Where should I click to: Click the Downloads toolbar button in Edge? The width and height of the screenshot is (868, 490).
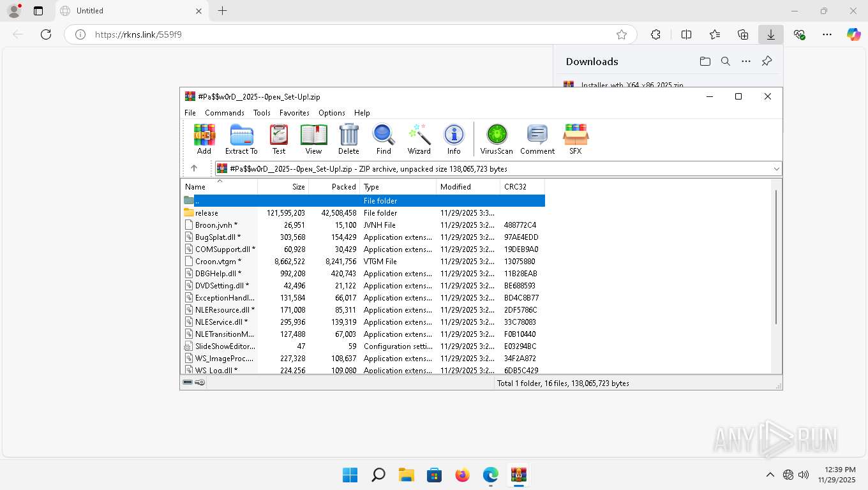tap(771, 34)
